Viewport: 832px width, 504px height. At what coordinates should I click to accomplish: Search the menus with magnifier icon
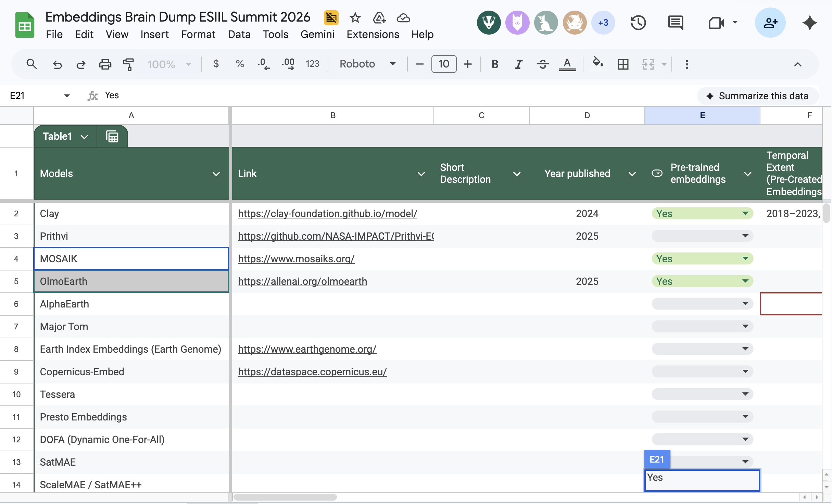click(x=31, y=64)
